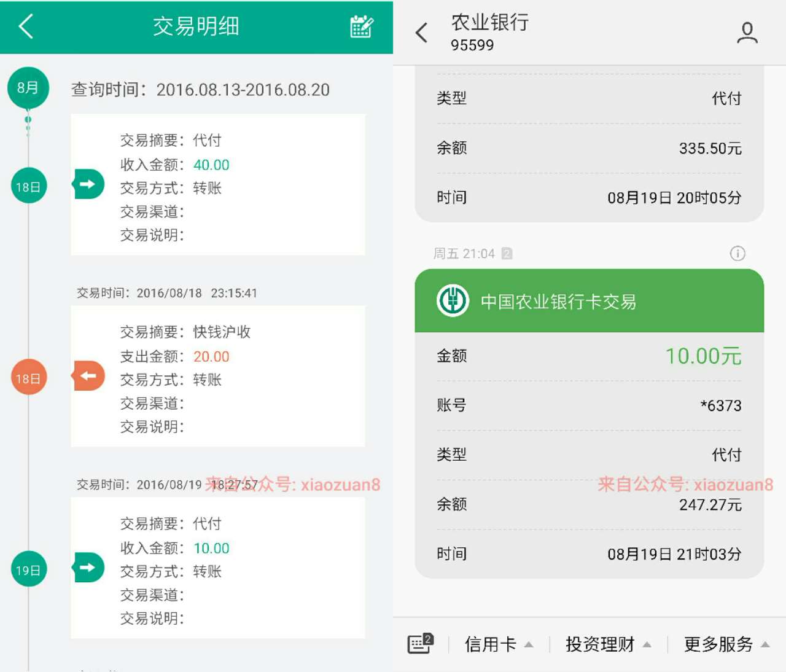Tap time 08月19日 20时05分
Image resolution: width=786 pixels, height=672 pixels.
[674, 197]
